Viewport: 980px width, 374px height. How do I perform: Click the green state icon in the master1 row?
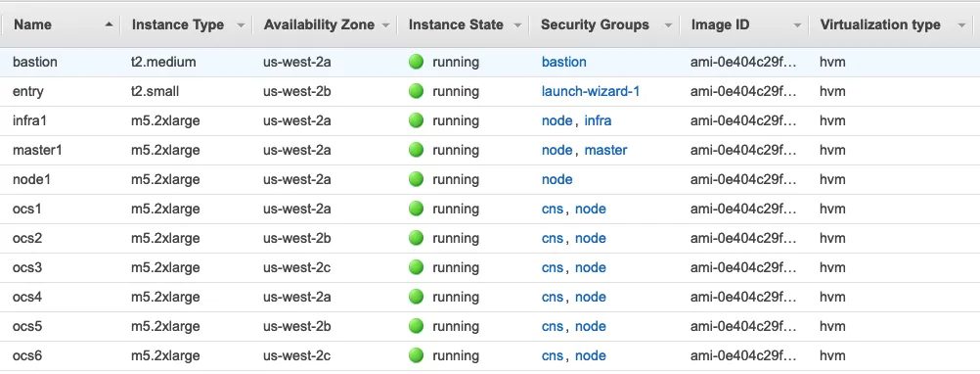coord(417,150)
